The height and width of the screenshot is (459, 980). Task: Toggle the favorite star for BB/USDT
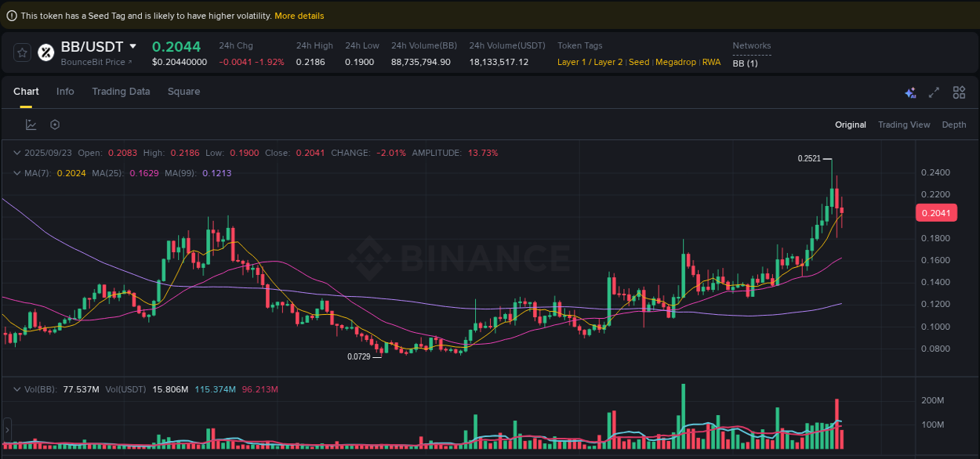coord(22,52)
